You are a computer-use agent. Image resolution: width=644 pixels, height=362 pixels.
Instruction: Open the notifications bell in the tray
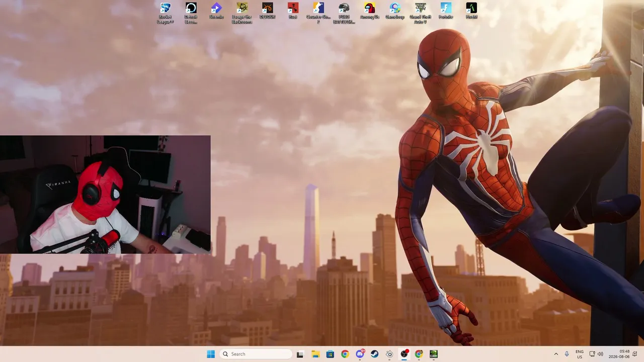click(x=635, y=354)
